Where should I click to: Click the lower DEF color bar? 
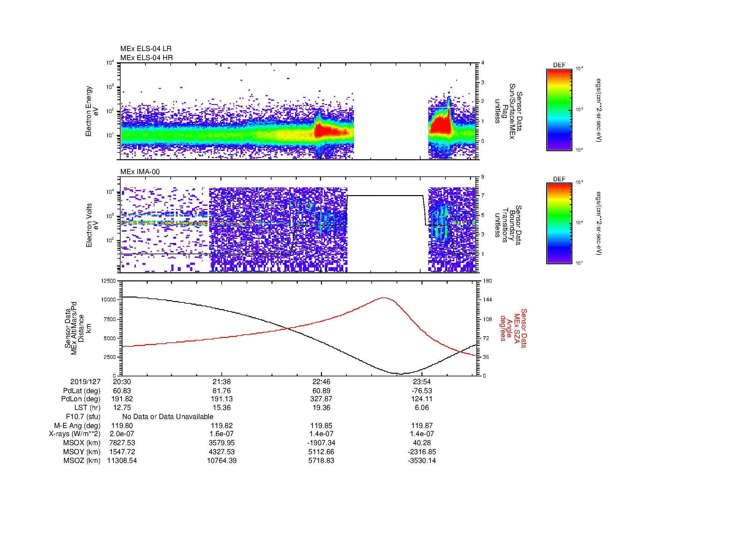(559, 224)
